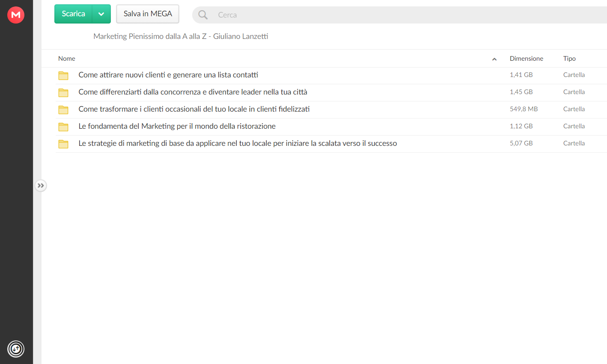Click Cartella type in the 1,41 GB row
607x364 pixels.
click(x=574, y=75)
